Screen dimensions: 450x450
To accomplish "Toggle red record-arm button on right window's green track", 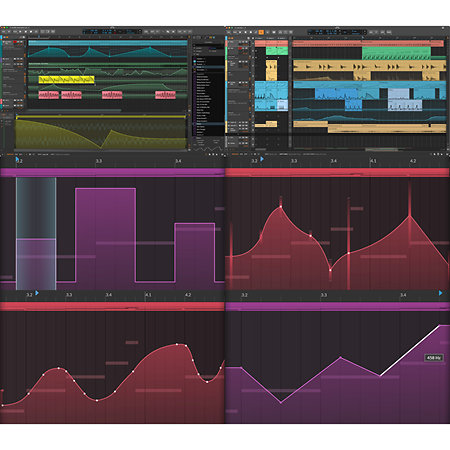I will click(239, 49).
